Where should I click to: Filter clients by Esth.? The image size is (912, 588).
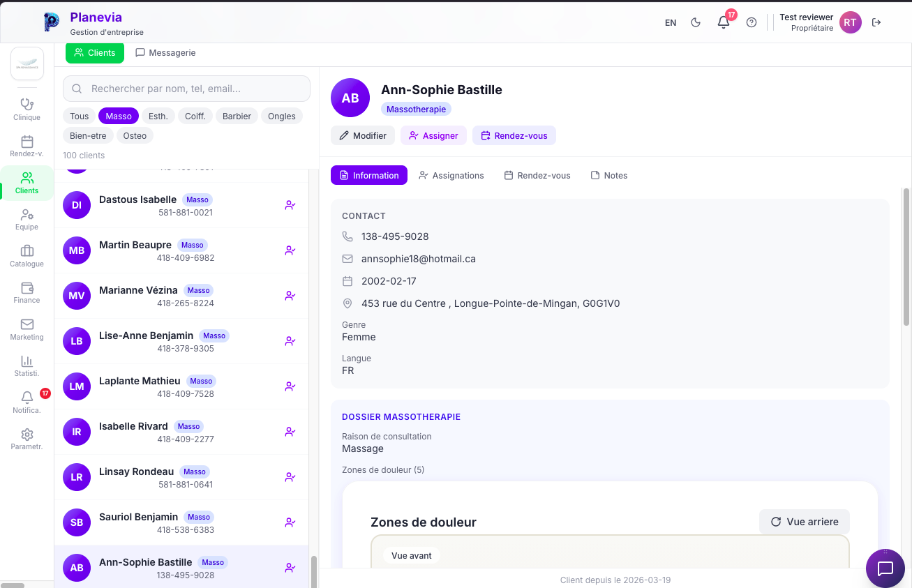click(x=158, y=116)
